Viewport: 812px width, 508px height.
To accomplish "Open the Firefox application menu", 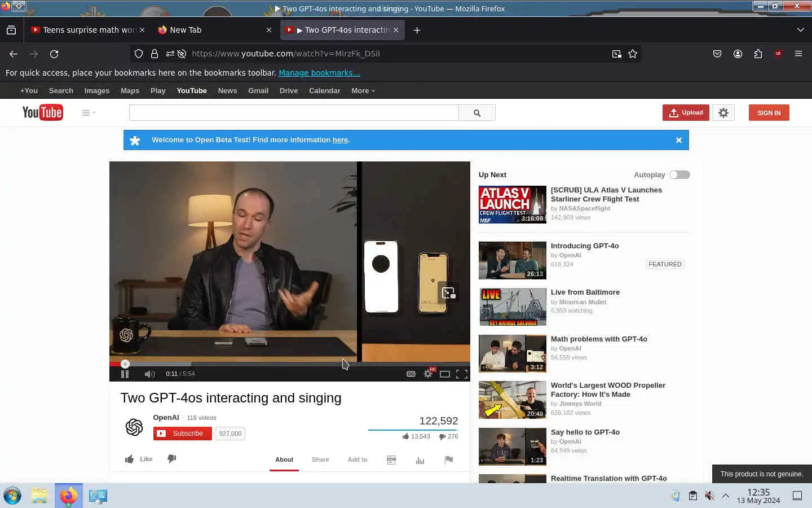I will point(798,54).
